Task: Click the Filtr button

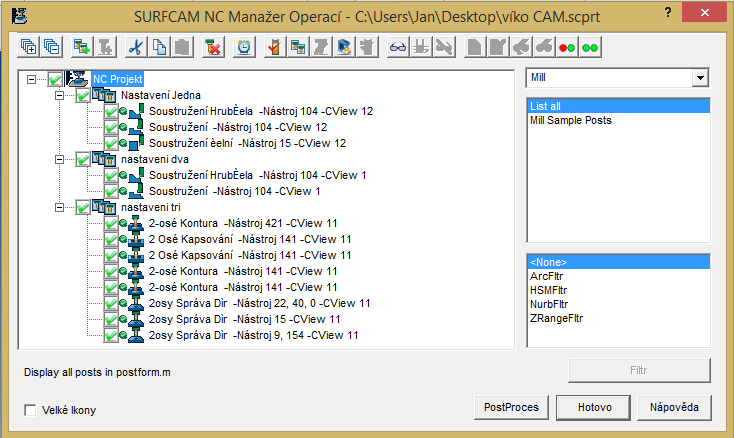Action: (639, 370)
